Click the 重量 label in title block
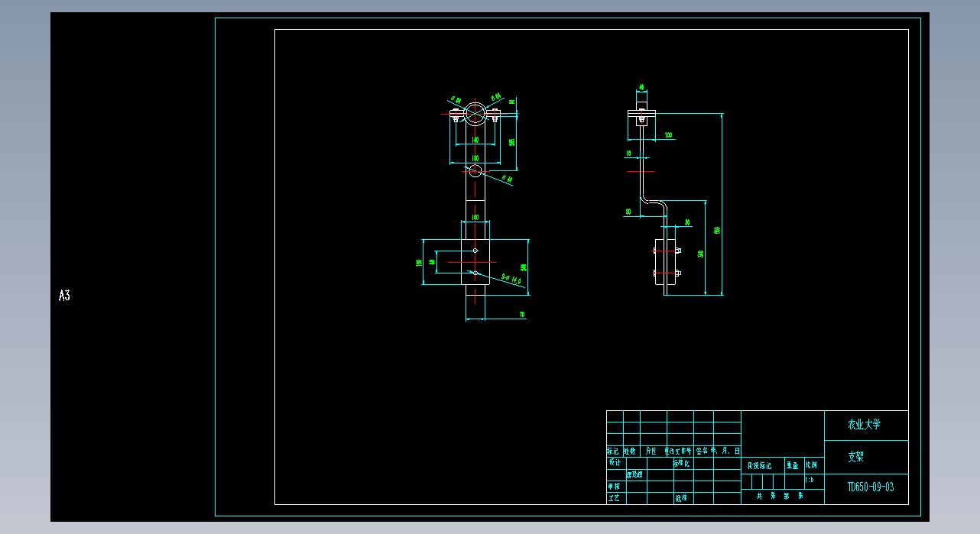The height and width of the screenshot is (534, 980). [x=792, y=464]
